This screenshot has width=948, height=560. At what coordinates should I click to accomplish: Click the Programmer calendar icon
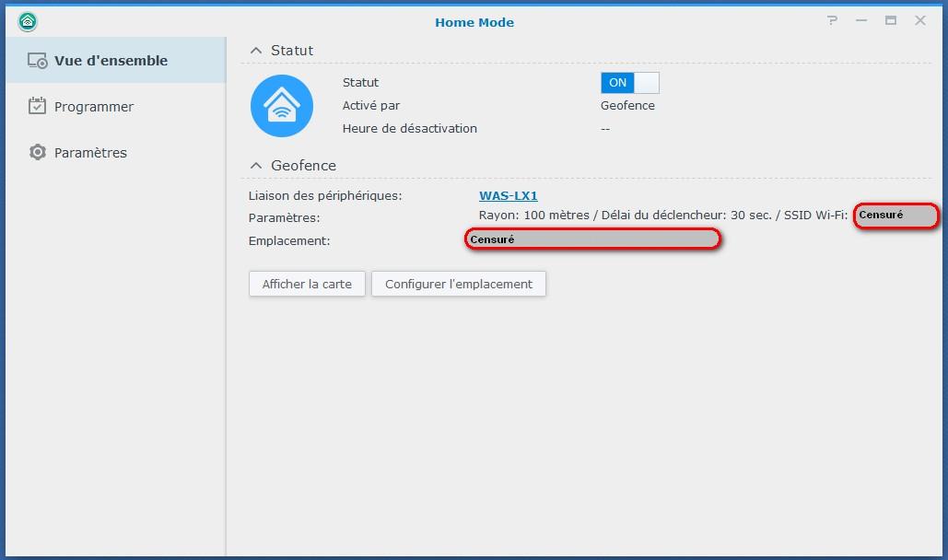point(37,106)
